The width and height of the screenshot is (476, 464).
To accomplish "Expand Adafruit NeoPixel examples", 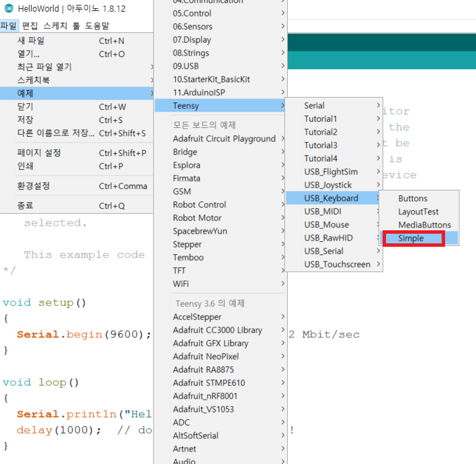I will pos(220,357).
